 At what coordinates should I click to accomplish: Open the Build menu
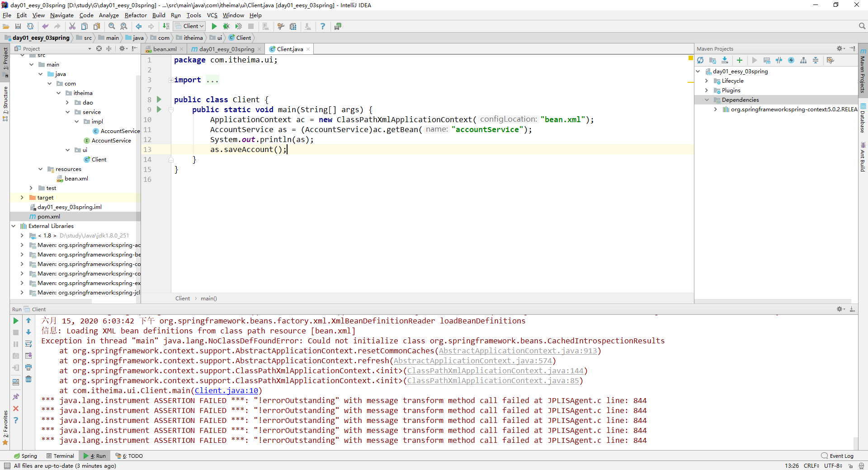point(159,15)
